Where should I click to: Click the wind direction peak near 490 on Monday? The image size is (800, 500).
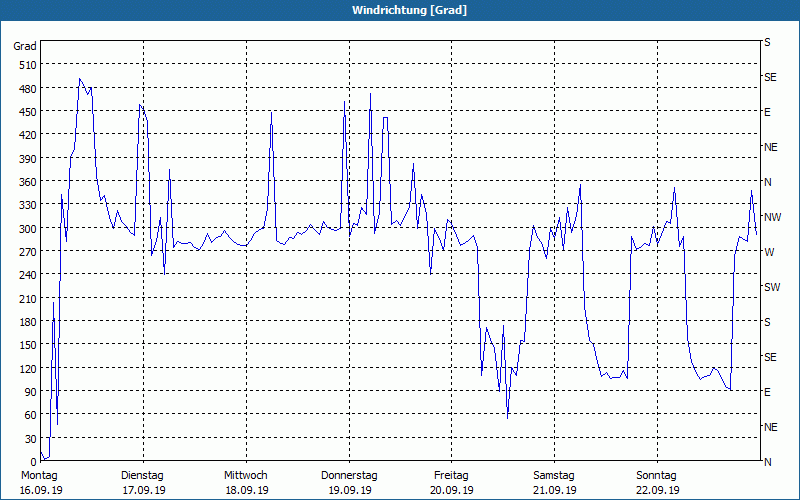[80, 79]
